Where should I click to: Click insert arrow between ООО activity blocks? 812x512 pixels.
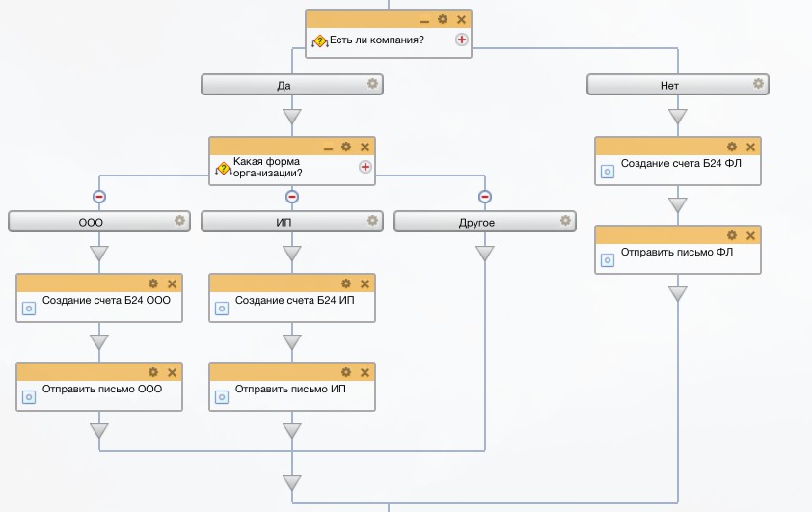click(99, 342)
